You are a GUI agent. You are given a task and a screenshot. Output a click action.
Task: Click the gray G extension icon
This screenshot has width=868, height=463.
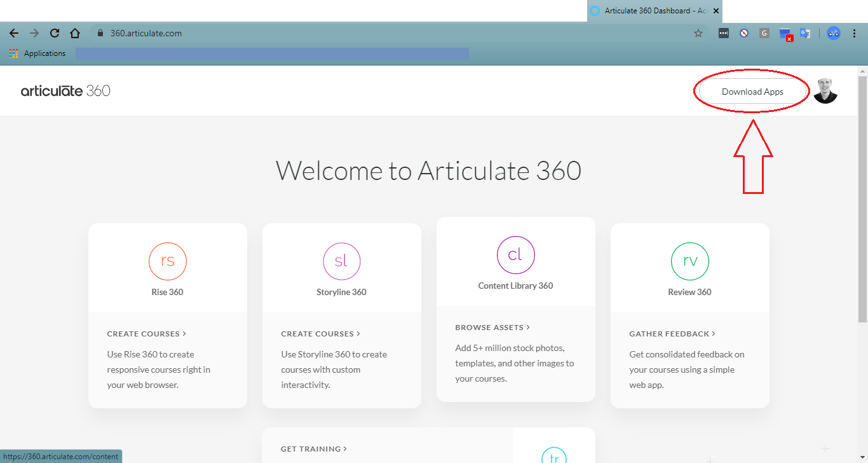(x=764, y=33)
